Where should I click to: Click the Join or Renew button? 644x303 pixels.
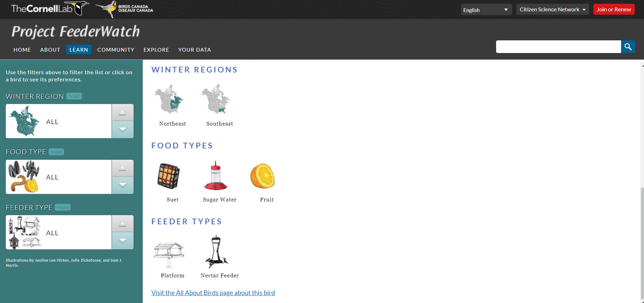point(614,9)
